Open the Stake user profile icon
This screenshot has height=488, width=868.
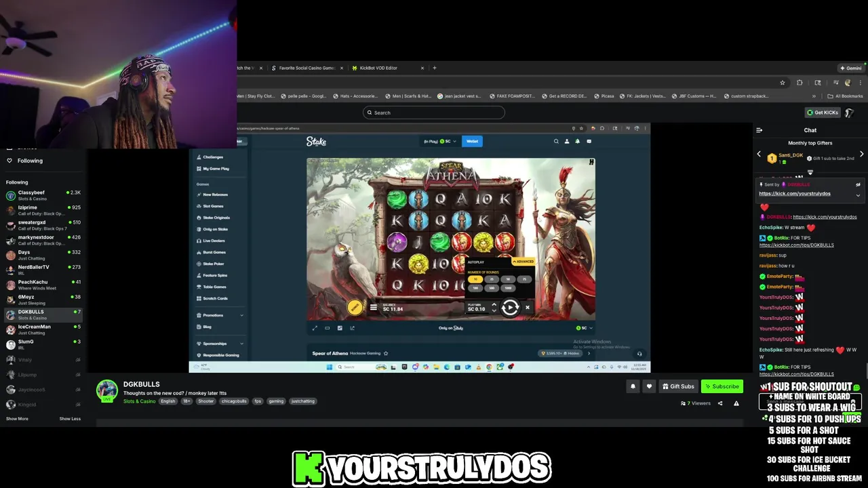pos(567,141)
